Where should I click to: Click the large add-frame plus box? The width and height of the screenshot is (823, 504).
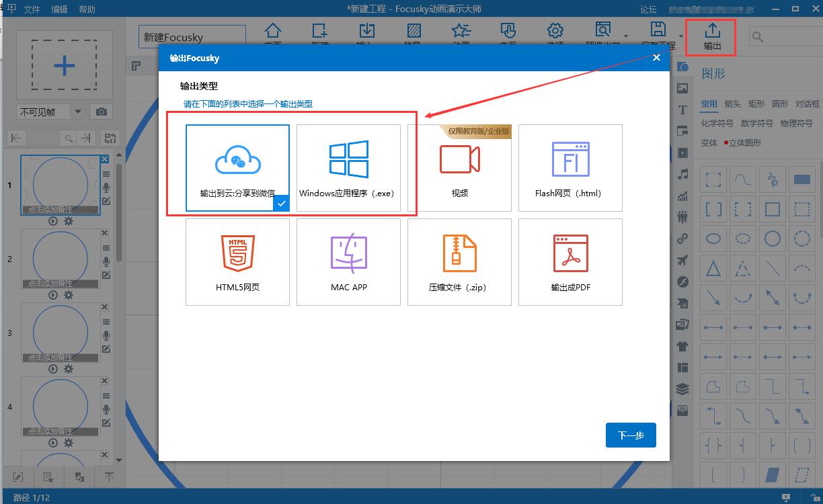coord(64,65)
